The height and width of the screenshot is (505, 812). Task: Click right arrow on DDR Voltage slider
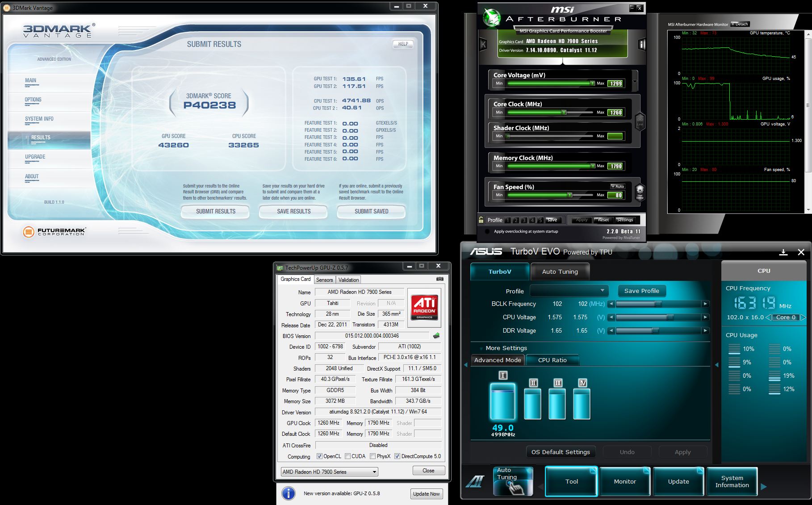click(x=705, y=331)
